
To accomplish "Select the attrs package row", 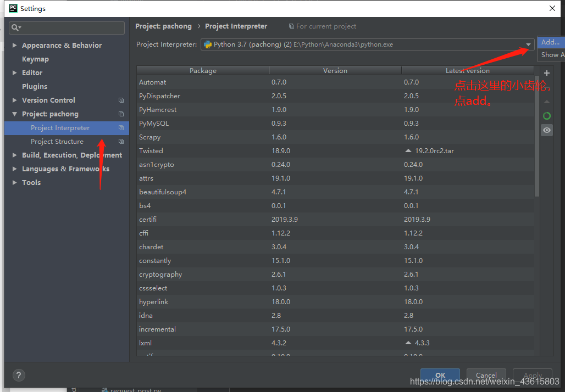I will pyautogui.click(x=335, y=178).
